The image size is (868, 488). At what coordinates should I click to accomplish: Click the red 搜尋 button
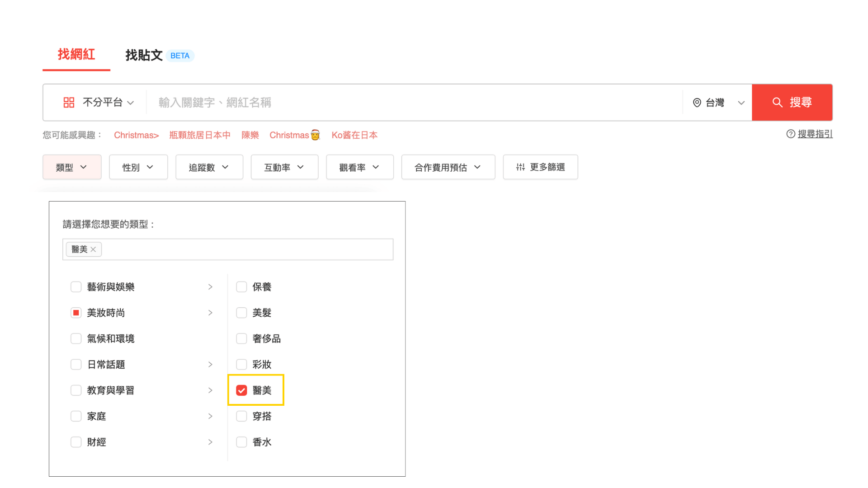pos(792,103)
